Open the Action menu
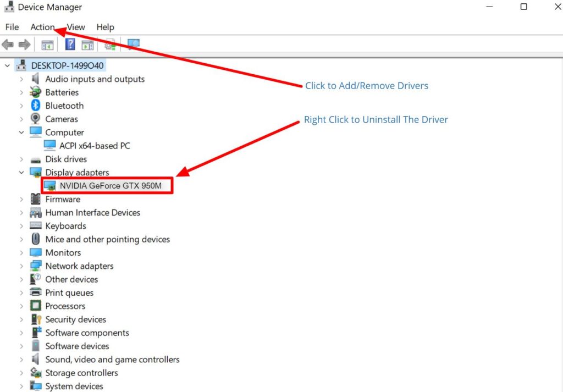This screenshot has height=392, width=563. [42, 27]
